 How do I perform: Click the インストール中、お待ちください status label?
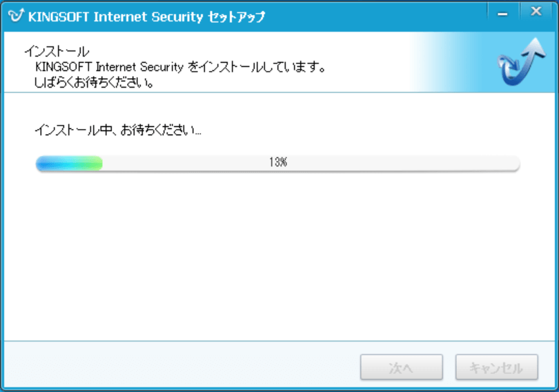pos(118,130)
